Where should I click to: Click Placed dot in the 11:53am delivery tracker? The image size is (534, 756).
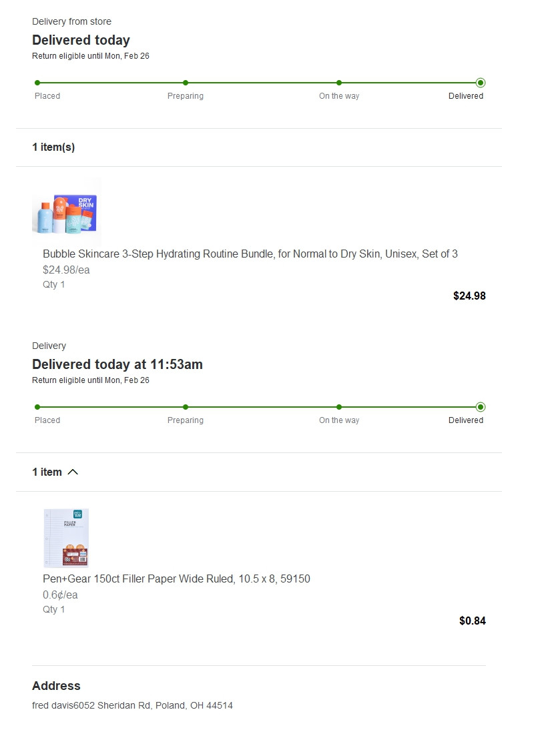click(x=37, y=407)
